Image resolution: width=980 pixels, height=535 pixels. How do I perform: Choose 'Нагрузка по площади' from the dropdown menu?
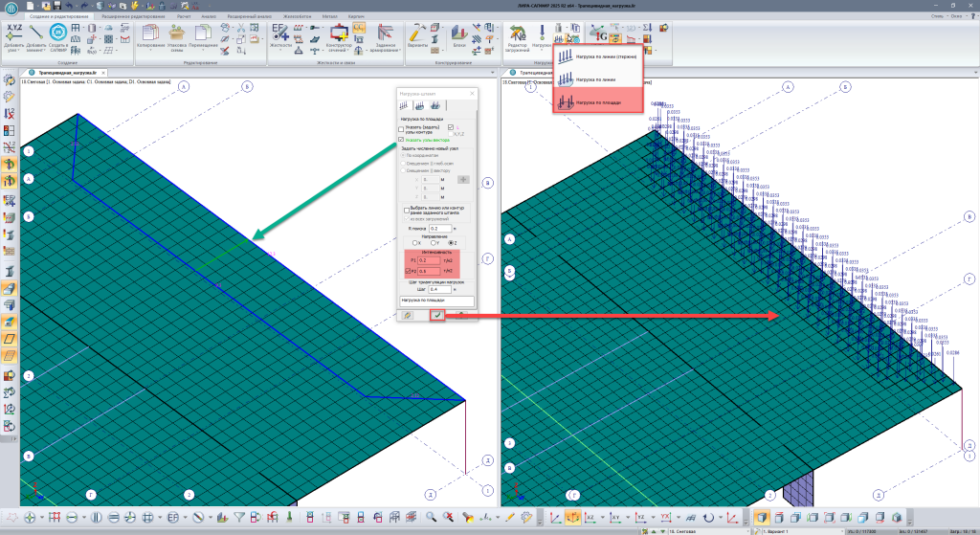click(598, 100)
